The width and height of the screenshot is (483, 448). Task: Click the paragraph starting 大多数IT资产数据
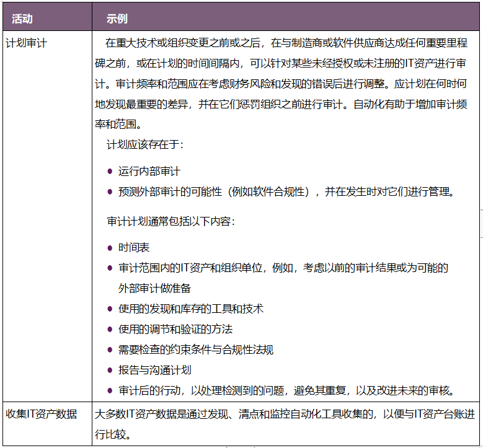pyautogui.click(x=285, y=423)
